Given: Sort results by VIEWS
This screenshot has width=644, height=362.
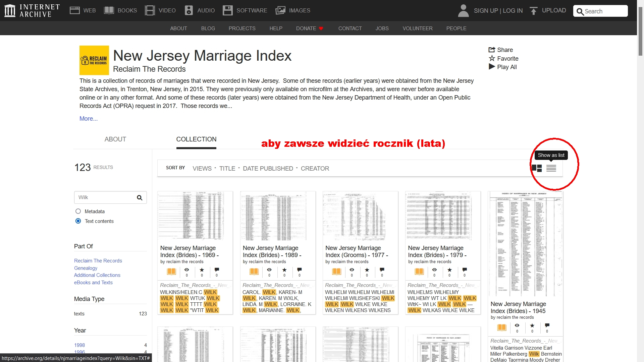Looking at the screenshot, I should (x=202, y=169).
